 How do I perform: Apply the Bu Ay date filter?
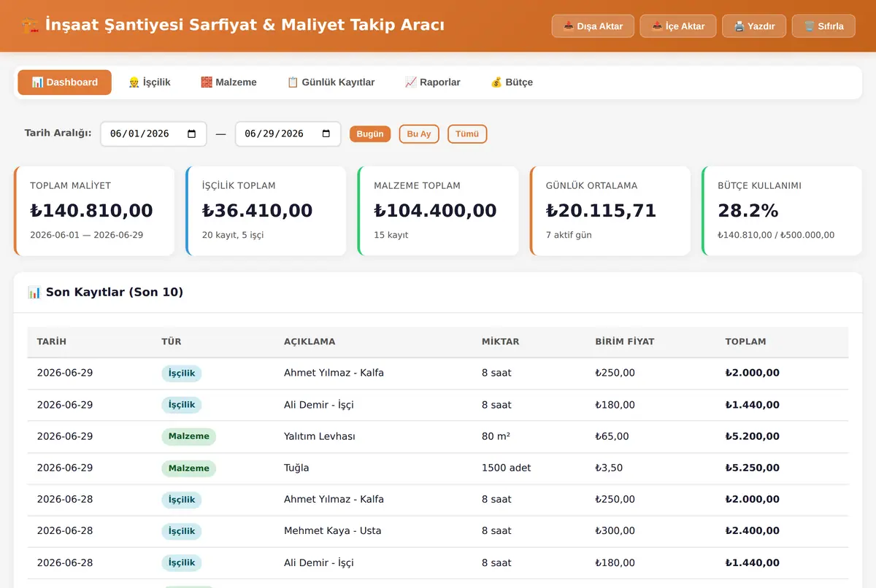pos(419,134)
